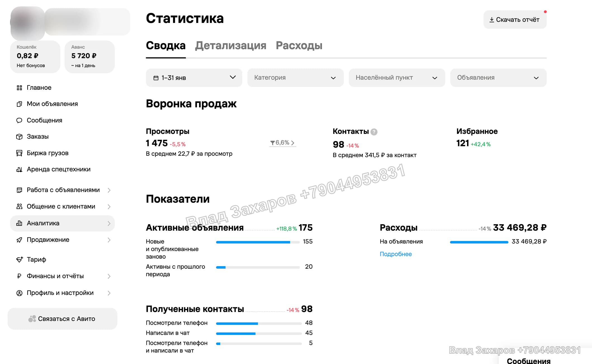Click the Мои объявления sidebar icon
The width and height of the screenshot is (592, 364).
[19, 104]
